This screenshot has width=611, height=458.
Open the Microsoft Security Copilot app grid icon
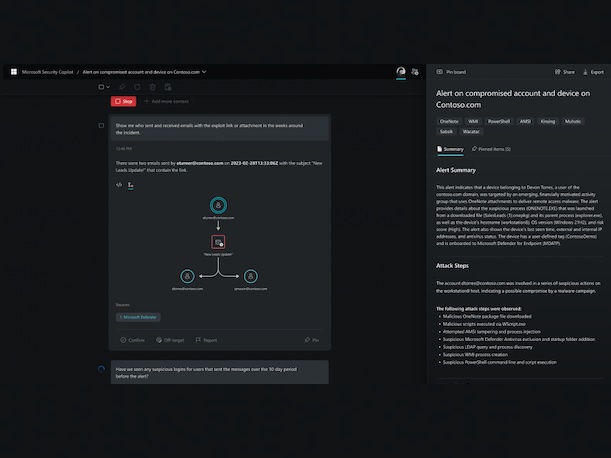click(x=14, y=72)
